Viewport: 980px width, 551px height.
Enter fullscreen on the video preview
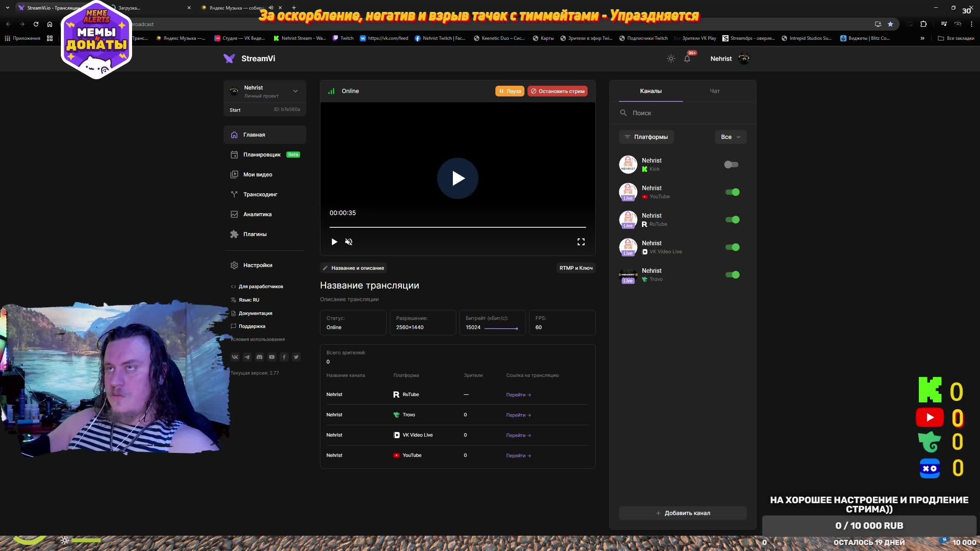pyautogui.click(x=581, y=242)
